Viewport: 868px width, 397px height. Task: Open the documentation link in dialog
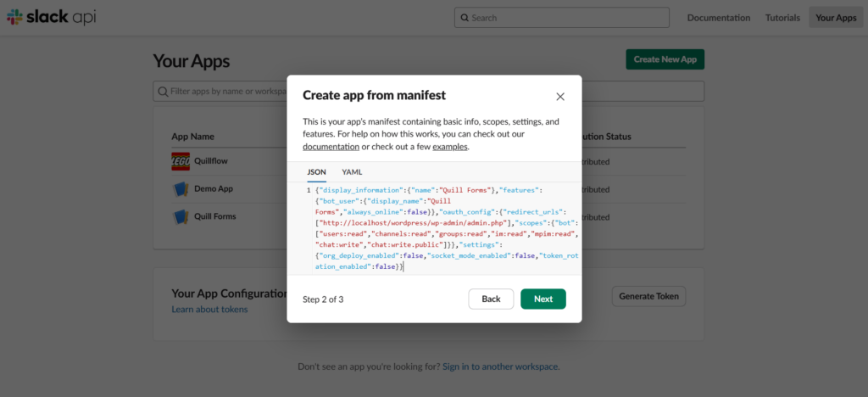coord(331,147)
